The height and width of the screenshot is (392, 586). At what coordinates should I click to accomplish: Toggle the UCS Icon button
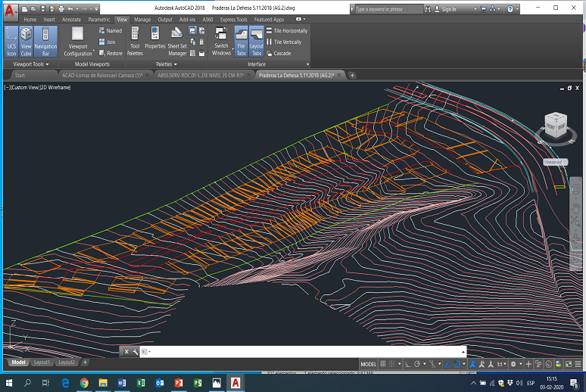[11, 42]
